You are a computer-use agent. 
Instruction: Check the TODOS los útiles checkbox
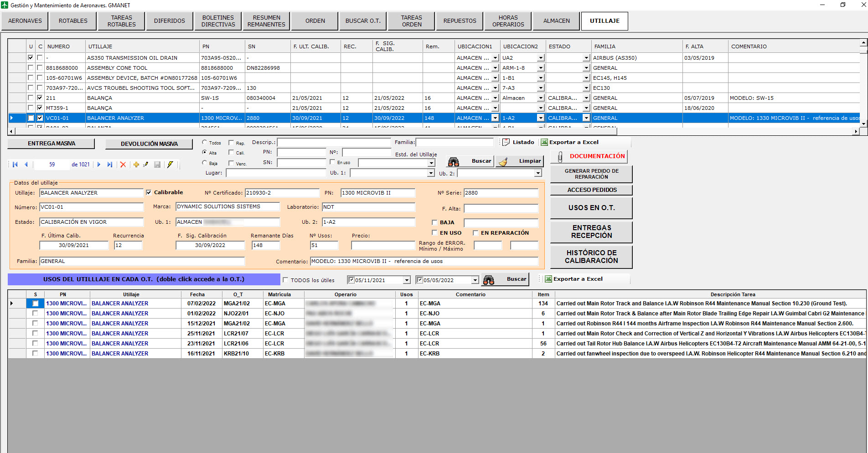coord(285,280)
